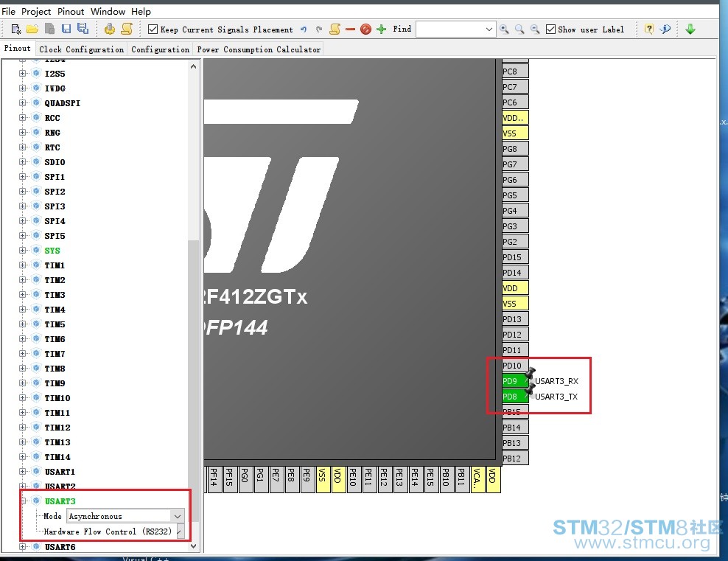Image resolution: width=728 pixels, height=561 pixels.
Task: Expand the QUADSPI peripheral node
Action: [22, 102]
